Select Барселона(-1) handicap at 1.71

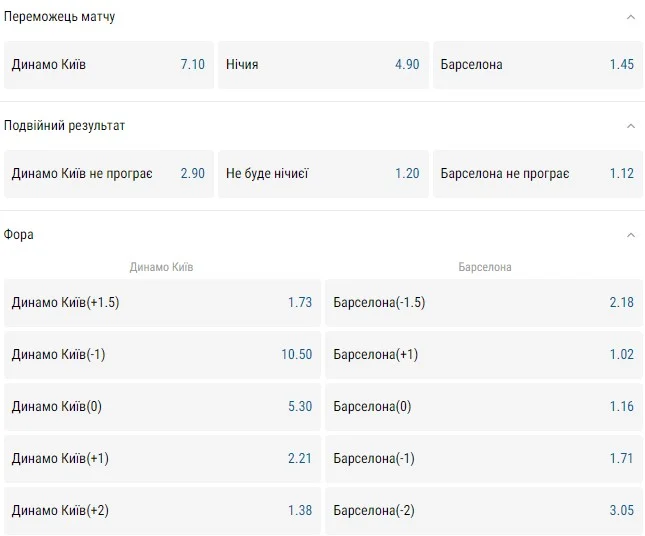click(x=484, y=459)
